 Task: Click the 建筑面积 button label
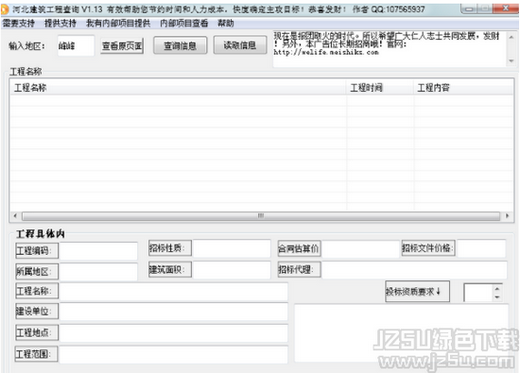coord(170,269)
